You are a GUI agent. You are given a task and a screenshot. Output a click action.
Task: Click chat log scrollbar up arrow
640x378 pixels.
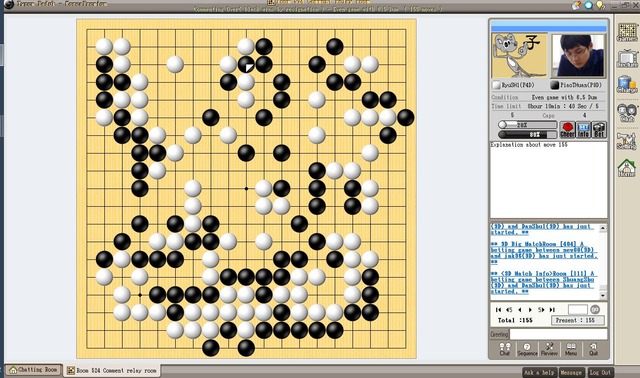[x=603, y=228]
